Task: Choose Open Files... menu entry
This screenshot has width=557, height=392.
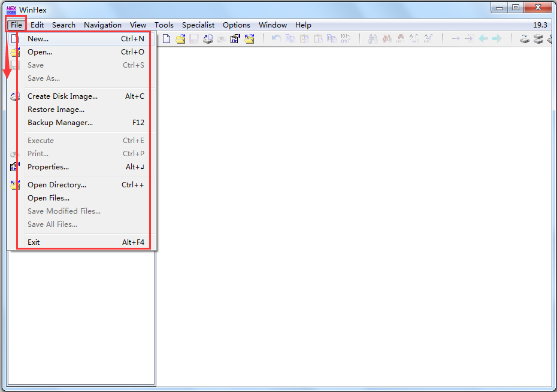Action: (81, 198)
